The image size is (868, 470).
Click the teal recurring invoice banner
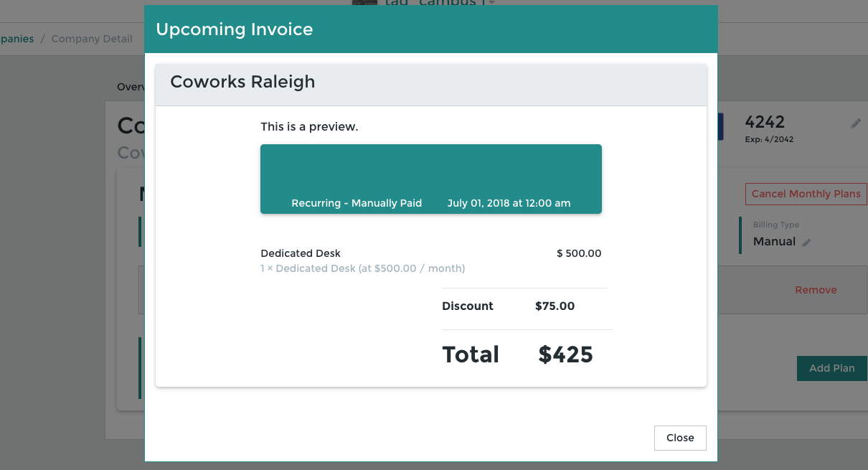tap(430, 179)
